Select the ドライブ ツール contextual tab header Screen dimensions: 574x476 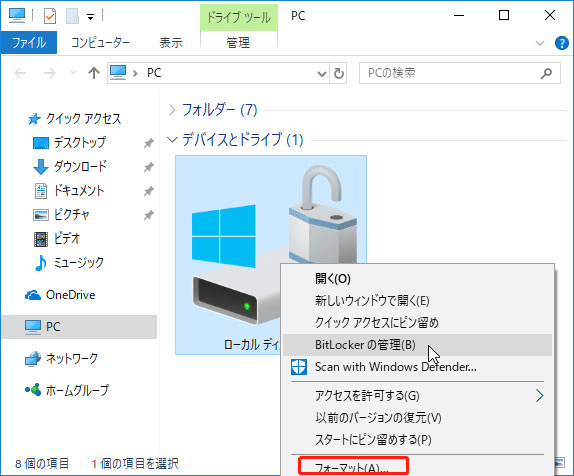(x=239, y=18)
